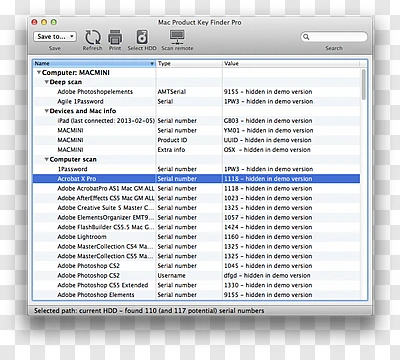Click the Scan remote icon
Image resolution: width=400 pixels, height=360 pixels.
(177, 37)
